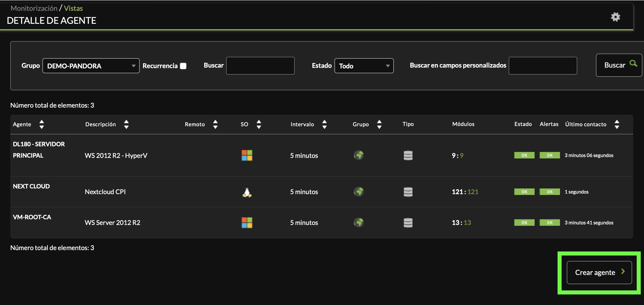The height and width of the screenshot is (305, 644).
Task: Click group globe icon in VM-ROOT-CA row
Action: 359,223
